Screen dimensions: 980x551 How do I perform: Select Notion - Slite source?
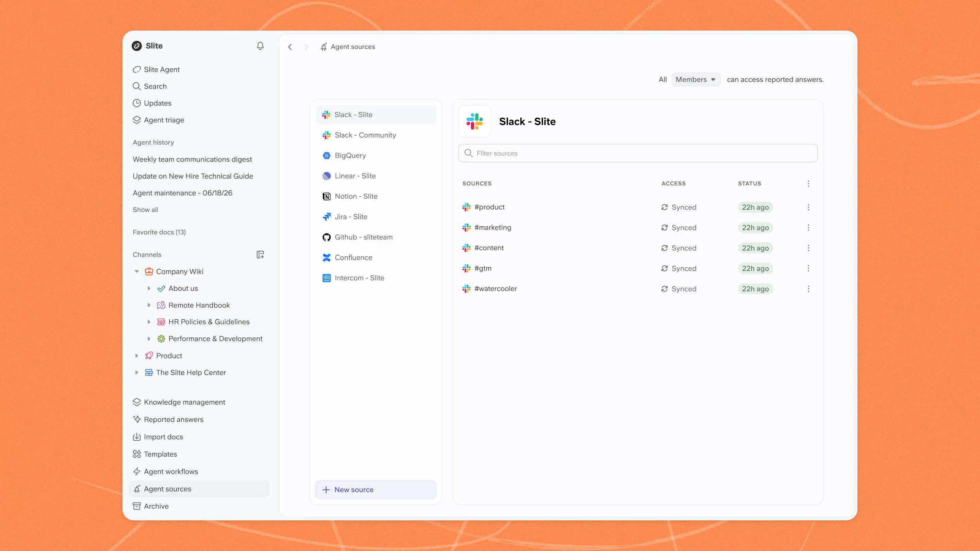(376, 197)
